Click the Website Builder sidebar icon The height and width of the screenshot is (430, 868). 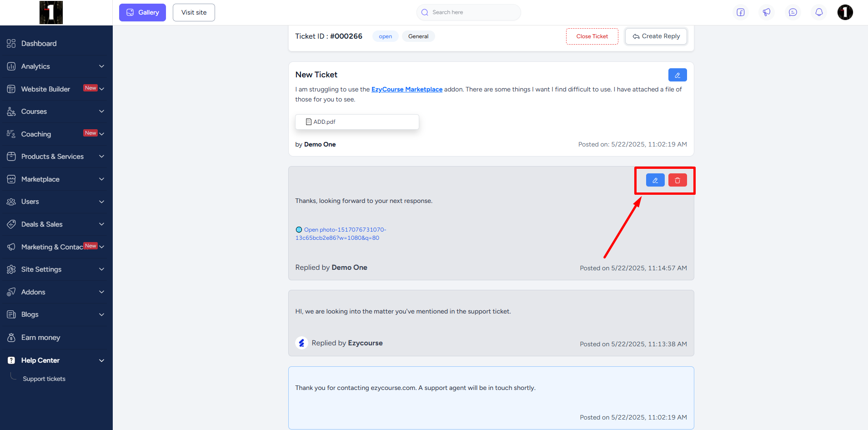pyautogui.click(x=11, y=89)
